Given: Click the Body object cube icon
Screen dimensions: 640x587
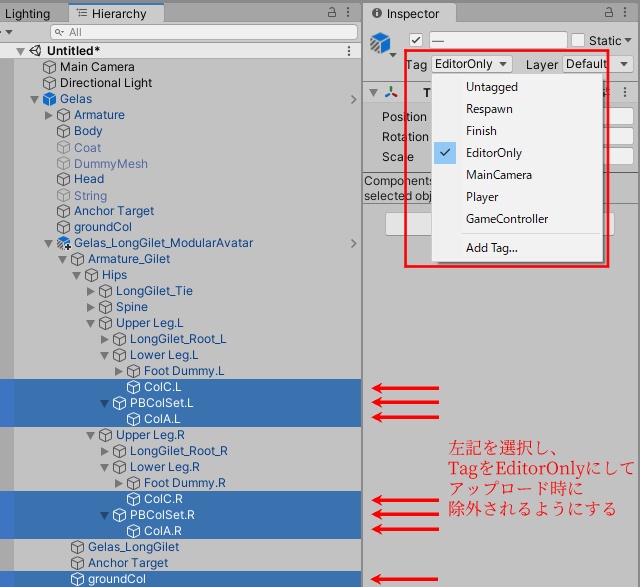Looking at the screenshot, I should 63,131.
